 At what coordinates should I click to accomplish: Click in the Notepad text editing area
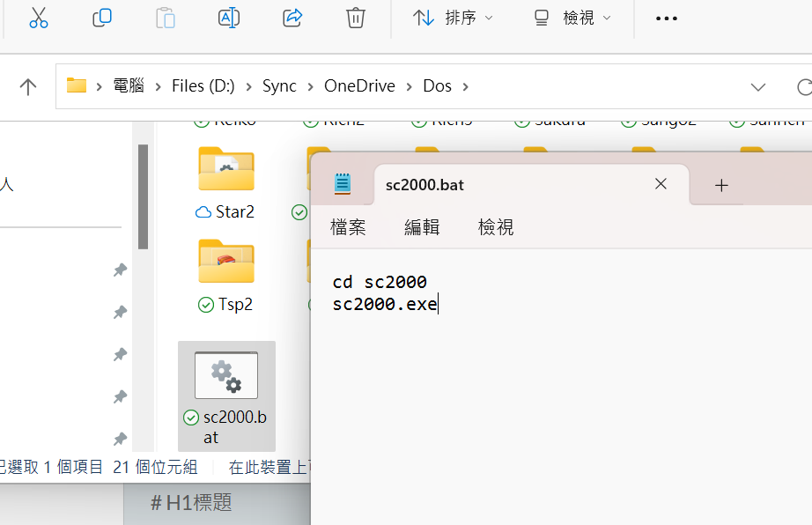(561, 387)
